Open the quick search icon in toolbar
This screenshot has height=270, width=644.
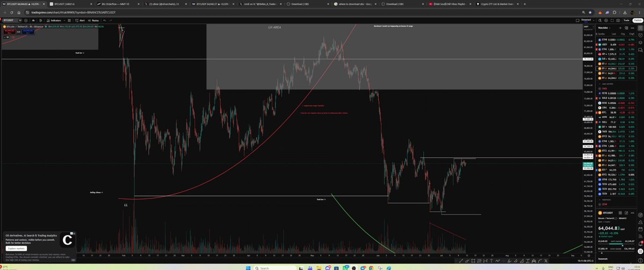click(599, 20)
